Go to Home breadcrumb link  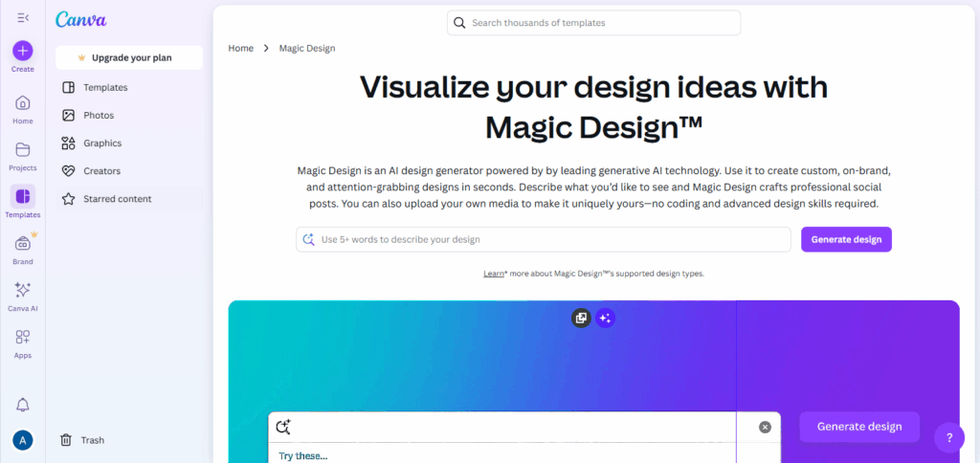[240, 48]
